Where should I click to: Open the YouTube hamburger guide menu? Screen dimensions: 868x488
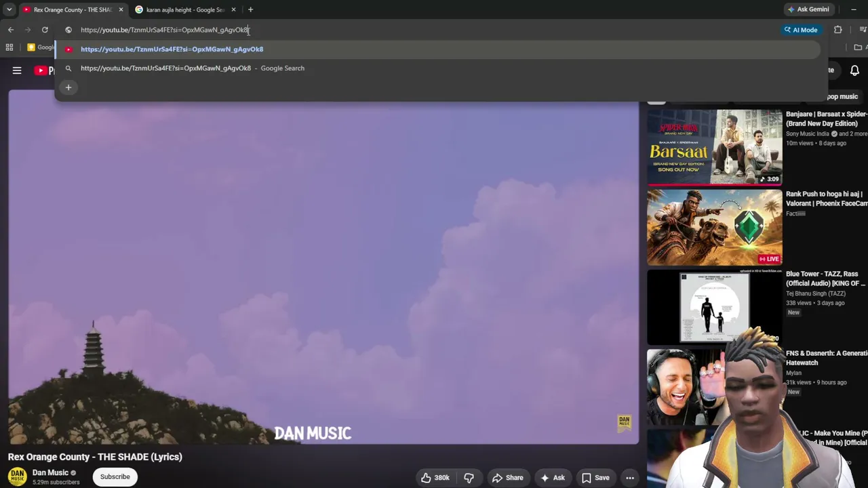(17, 70)
